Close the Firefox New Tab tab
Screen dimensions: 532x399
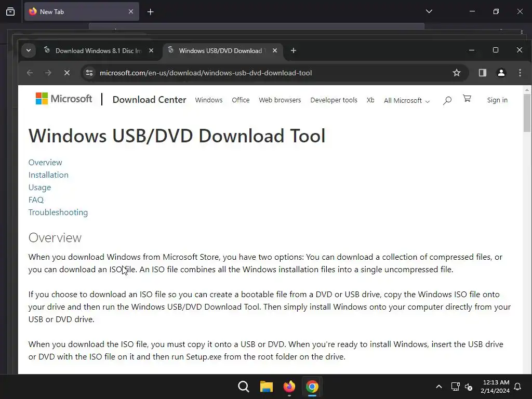click(131, 11)
